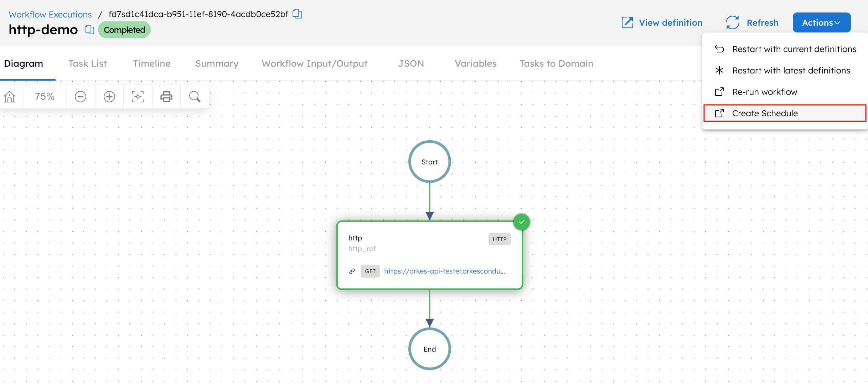Viewport: 868px width, 392px height.
Task: Open the Task List tab
Action: [x=88, y=63]
